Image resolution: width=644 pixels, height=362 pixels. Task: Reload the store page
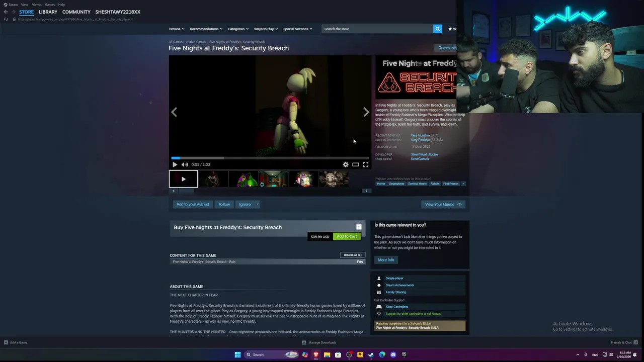6,19
